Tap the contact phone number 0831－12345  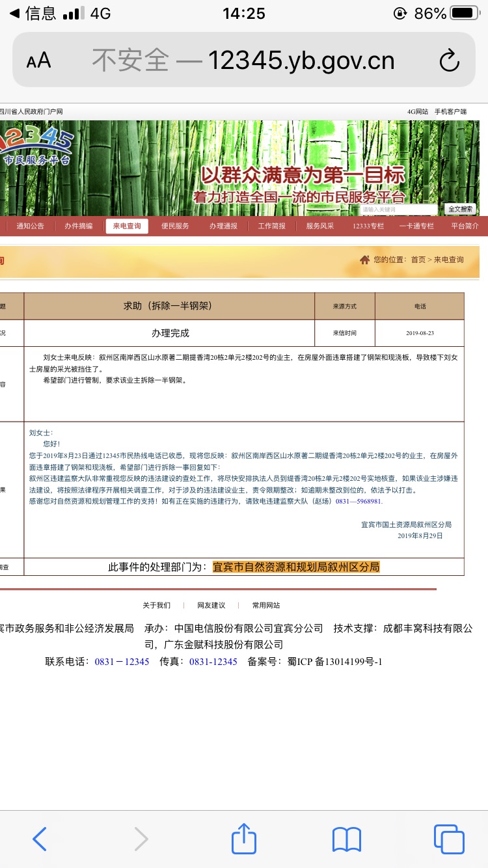pos(122,662)
